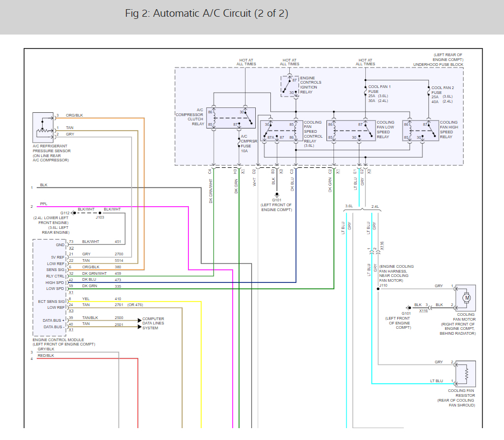Click the Engine Control Module label
Viewport: 504px width, 440px height.
coord(58,340)
